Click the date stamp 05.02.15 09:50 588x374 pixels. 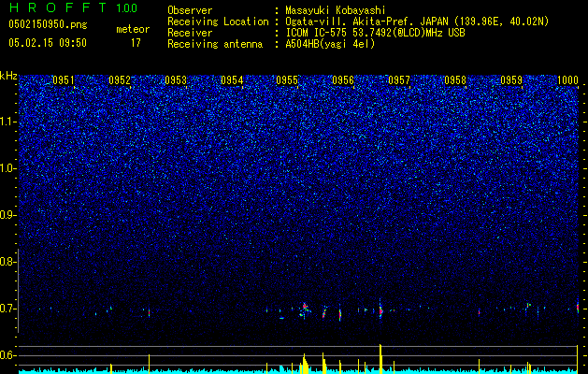point(48,43)
